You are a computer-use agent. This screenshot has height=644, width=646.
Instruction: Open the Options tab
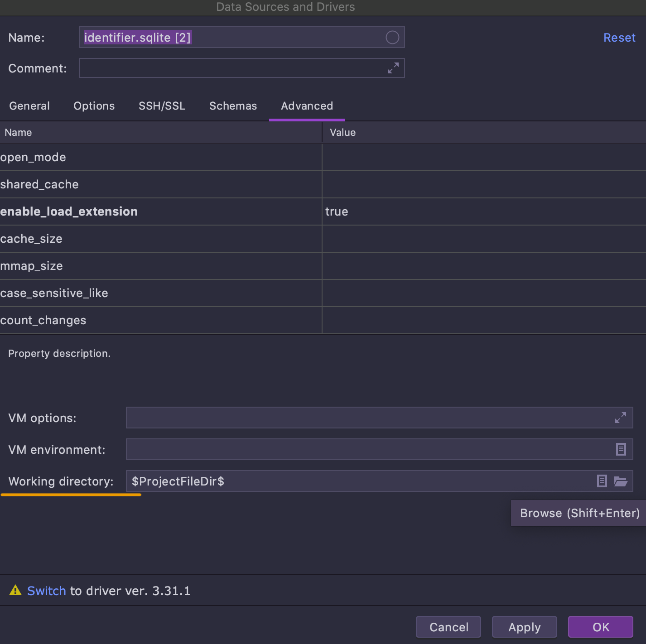(x=94, y=106)
